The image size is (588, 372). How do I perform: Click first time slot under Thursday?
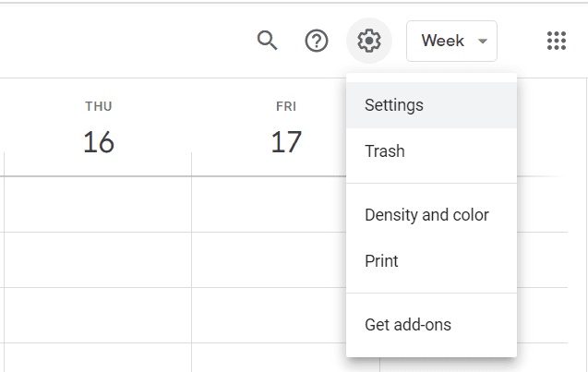(x=98, y=204)
